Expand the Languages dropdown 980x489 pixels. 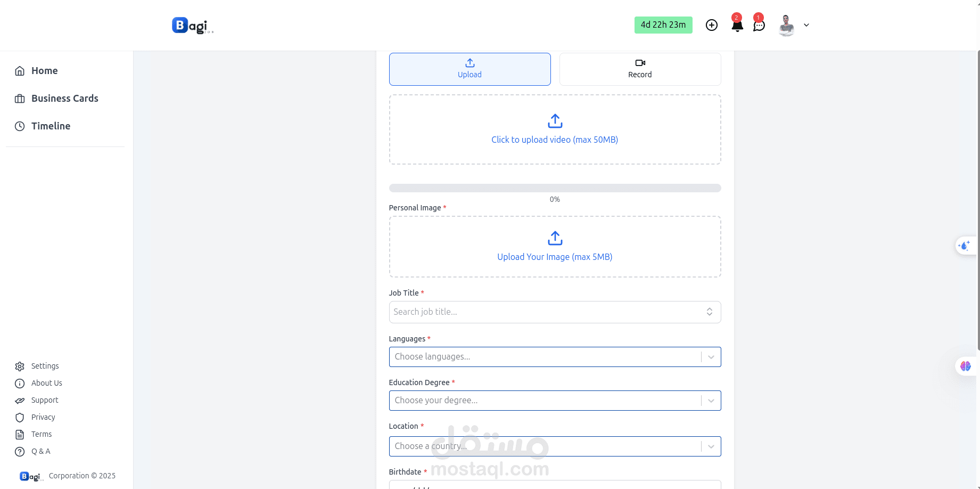tap(711, 357)
